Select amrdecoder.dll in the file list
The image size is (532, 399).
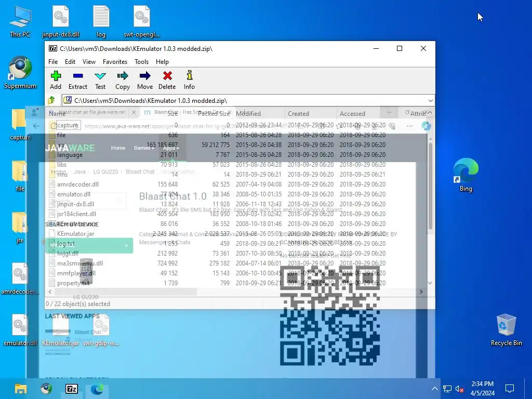click(78, 184)
